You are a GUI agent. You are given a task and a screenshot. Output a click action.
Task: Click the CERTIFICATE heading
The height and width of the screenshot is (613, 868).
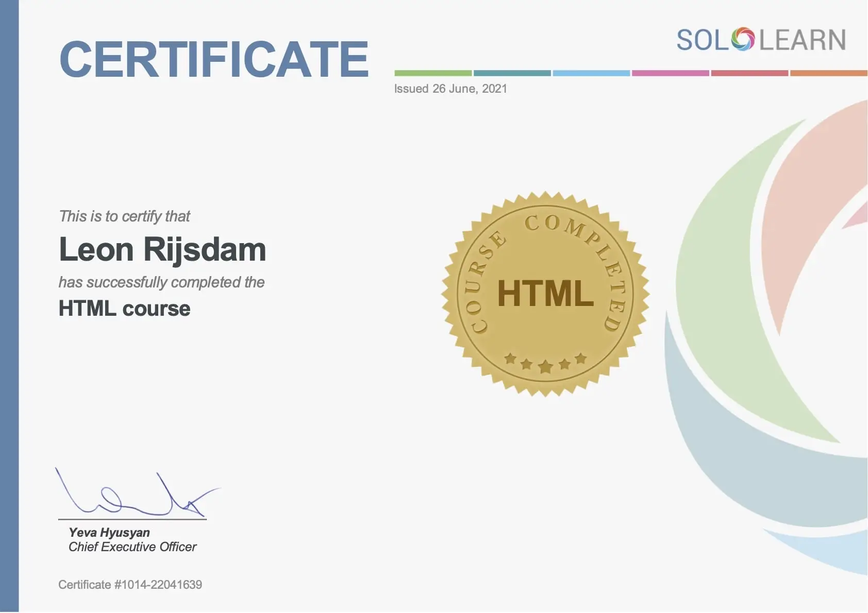(214, 60)
